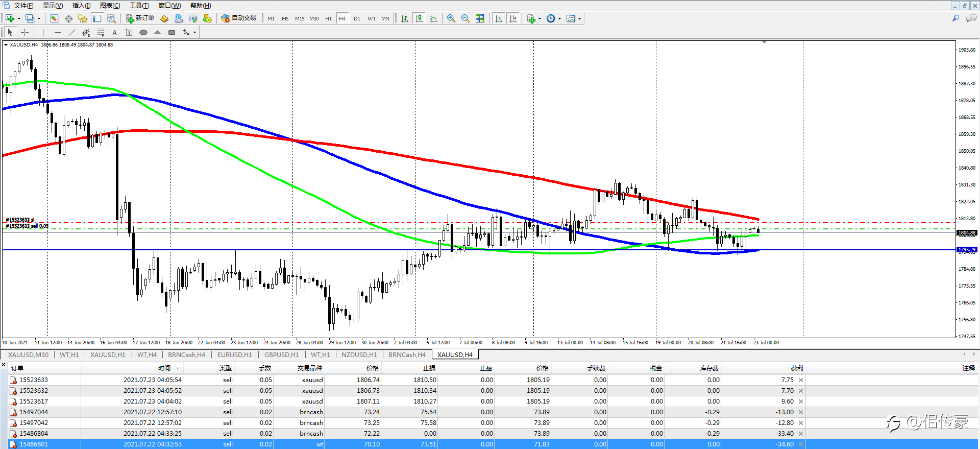The image size is (980, 449).
Task: Expand the indicators list dropdown arrow
Action: pos(540,19)
